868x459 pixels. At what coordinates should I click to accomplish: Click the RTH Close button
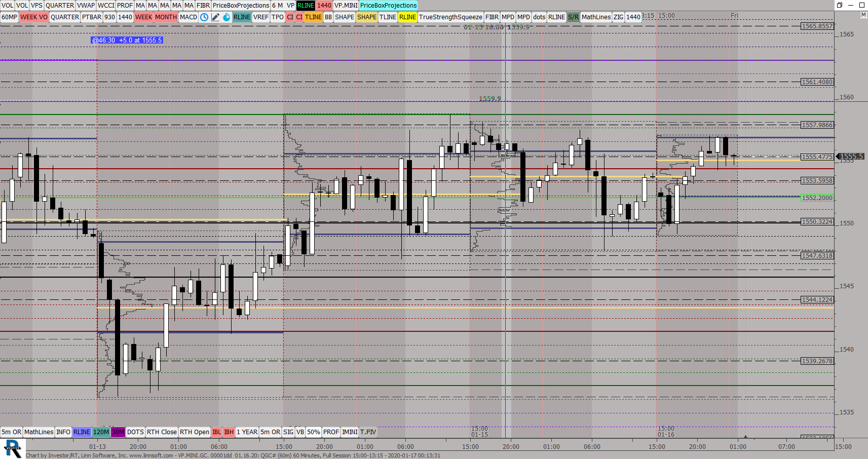pyautogui.click(x=162, y=432)
